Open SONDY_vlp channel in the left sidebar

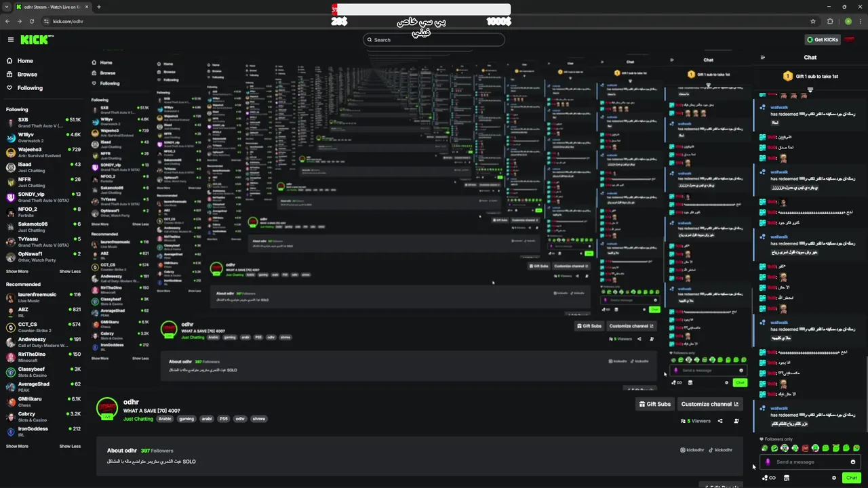click(x=43, y=197)
